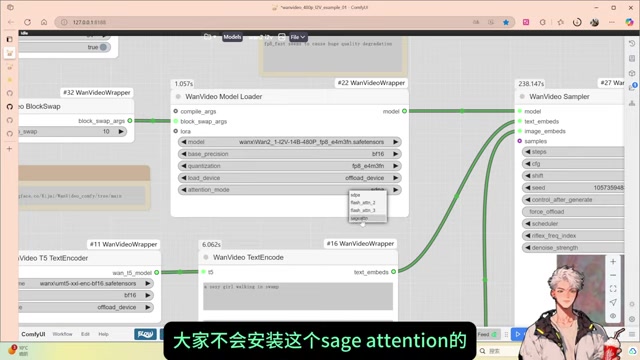Open the queue icon with the blue badge
Image resolution: width=640 pixels, height=360 pixels.
[632, 87]
